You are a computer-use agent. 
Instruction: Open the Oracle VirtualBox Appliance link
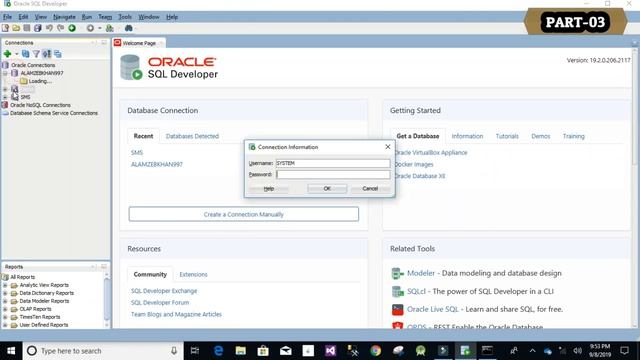431,153
